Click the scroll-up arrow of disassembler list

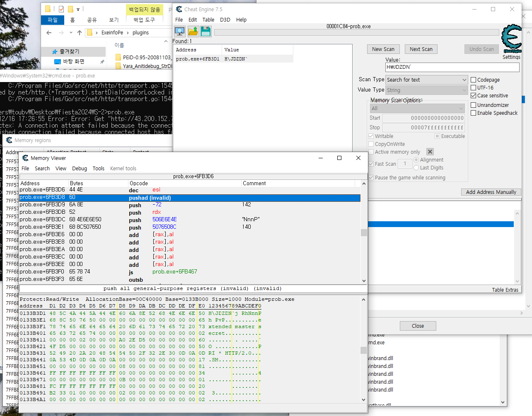tap(364, 184)
